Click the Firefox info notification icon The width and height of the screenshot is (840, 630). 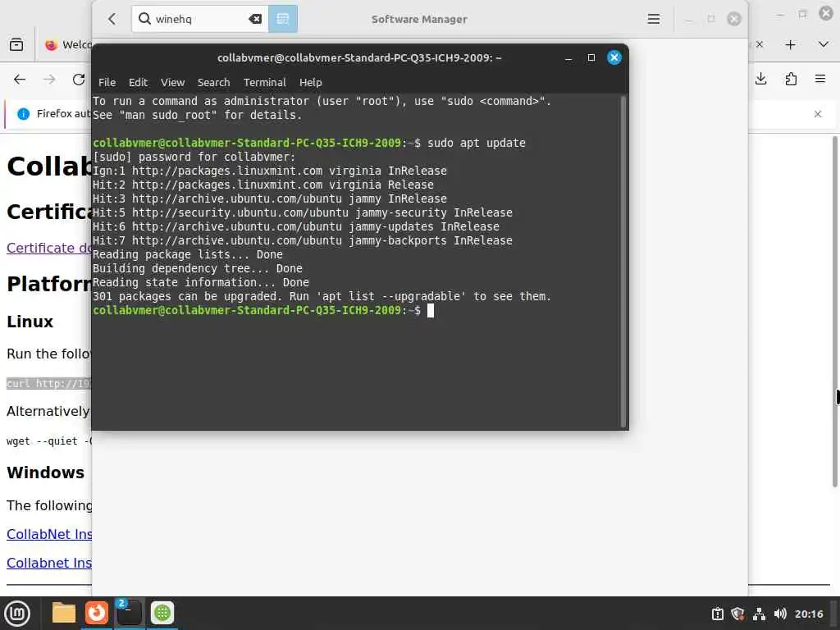coord(23,113)
